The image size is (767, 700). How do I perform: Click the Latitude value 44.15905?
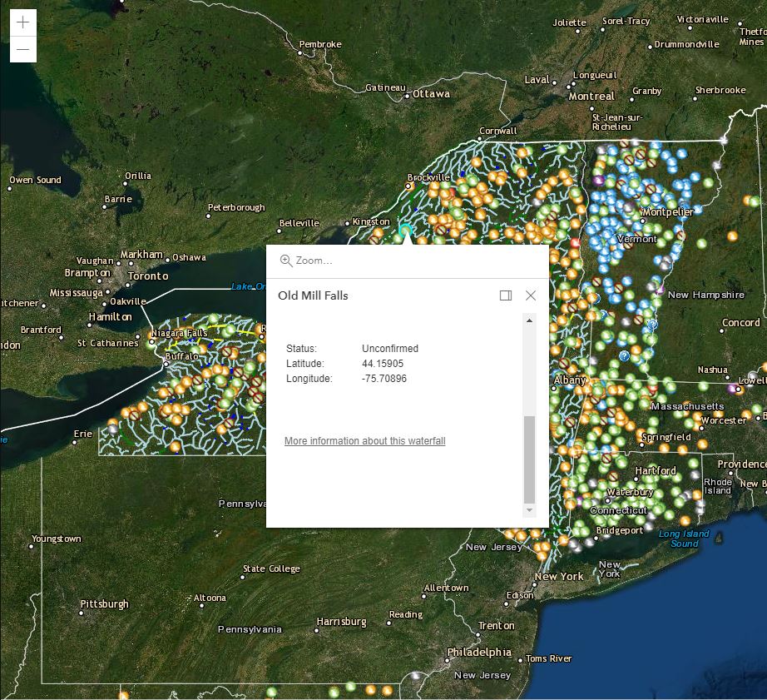tap(383, 364)
